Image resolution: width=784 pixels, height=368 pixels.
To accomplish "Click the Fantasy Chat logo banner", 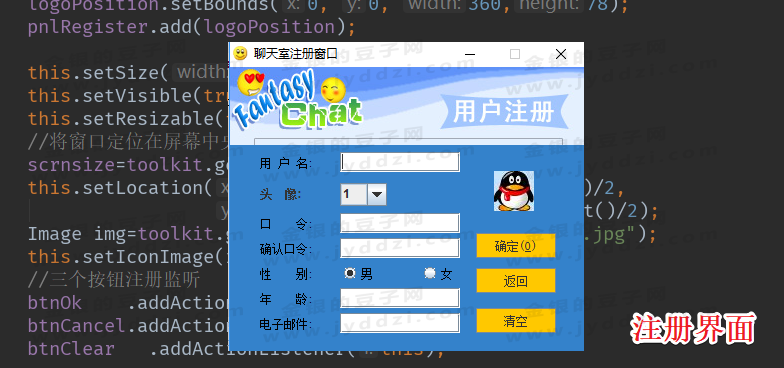I will pyautogui.click(x=299, y=101).
